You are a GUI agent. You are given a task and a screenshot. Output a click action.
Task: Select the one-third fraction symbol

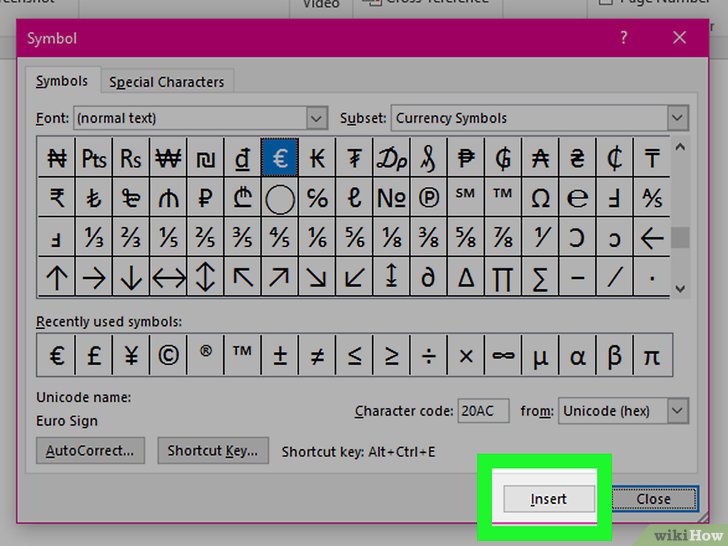pos(94,237)
